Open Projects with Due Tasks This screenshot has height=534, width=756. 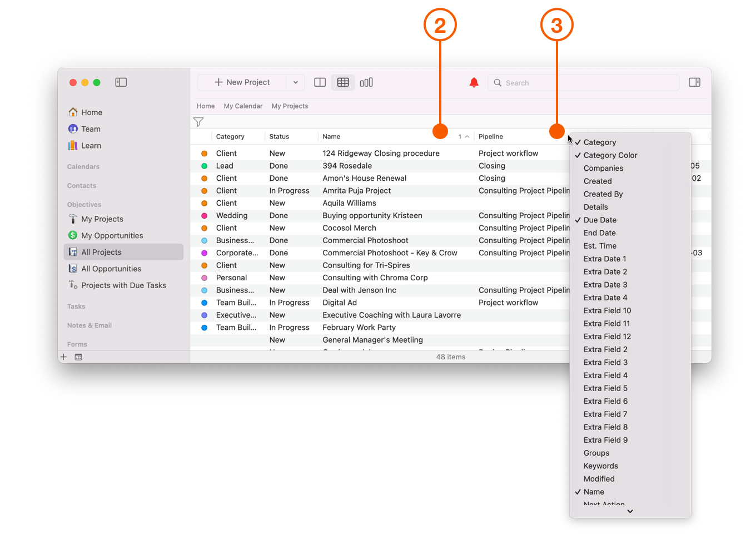123,285
